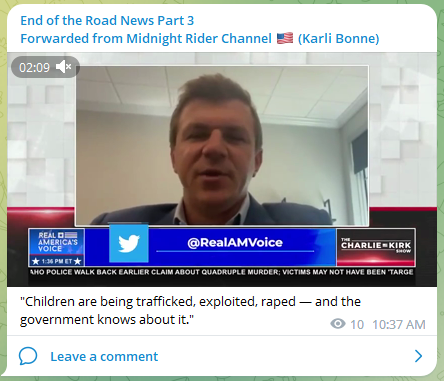This screenshot has height=381, width=444.
Task: Play the video of the man speaking
Action: (x=222, y=146)
